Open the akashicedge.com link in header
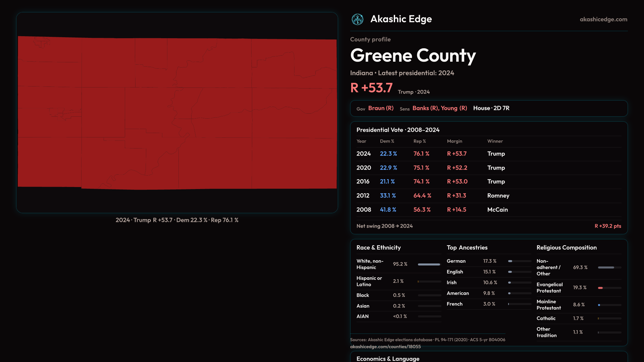Viewport: 644px width, 362px height. pyautogui.click(x=603, y=19)
